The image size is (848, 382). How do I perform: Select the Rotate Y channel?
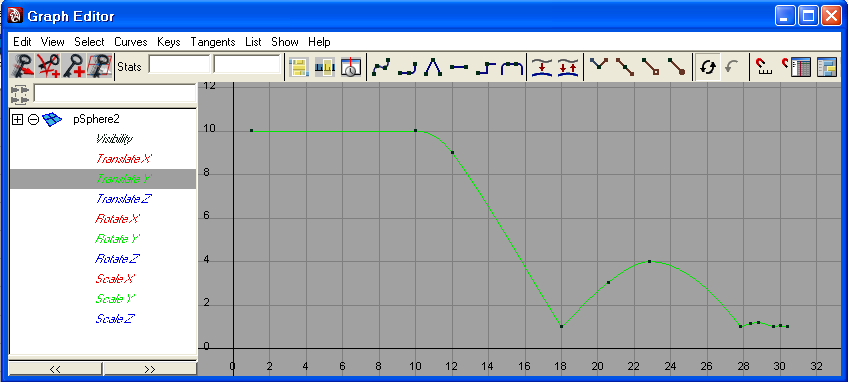(117, 239)
